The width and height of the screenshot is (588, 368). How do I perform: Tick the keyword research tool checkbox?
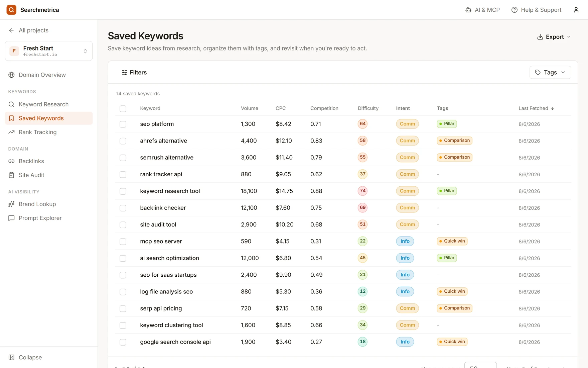coord(123,191)
